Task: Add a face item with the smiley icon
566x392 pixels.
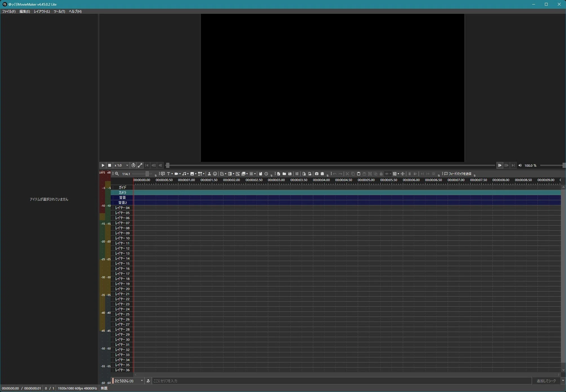Action: pyautogui.click(x=215, y=174)
